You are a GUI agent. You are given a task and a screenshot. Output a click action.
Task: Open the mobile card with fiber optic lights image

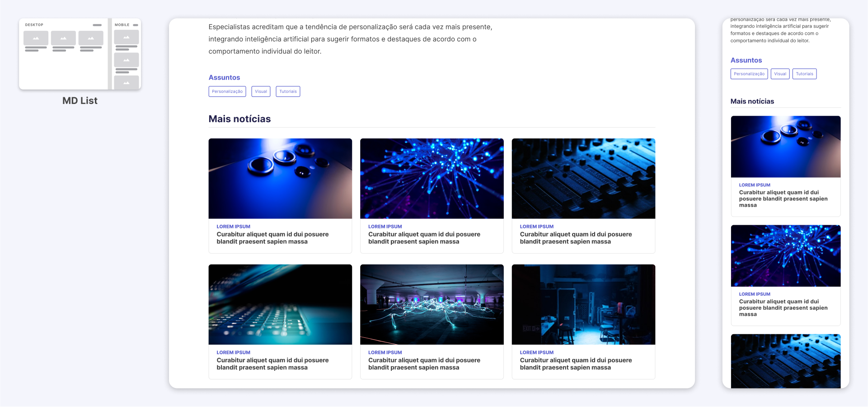(x=786, y=275)
